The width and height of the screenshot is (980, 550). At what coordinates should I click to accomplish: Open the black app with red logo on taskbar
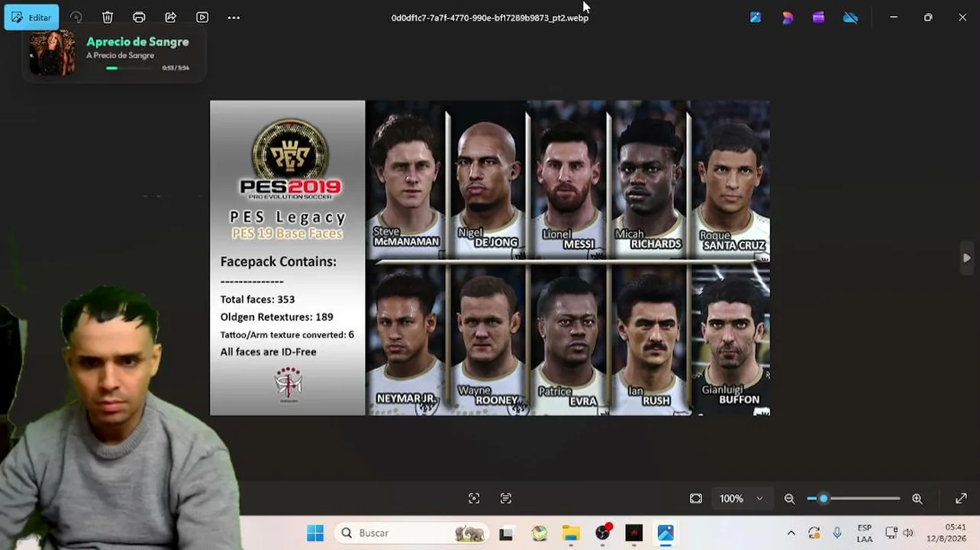click(634, 533)
